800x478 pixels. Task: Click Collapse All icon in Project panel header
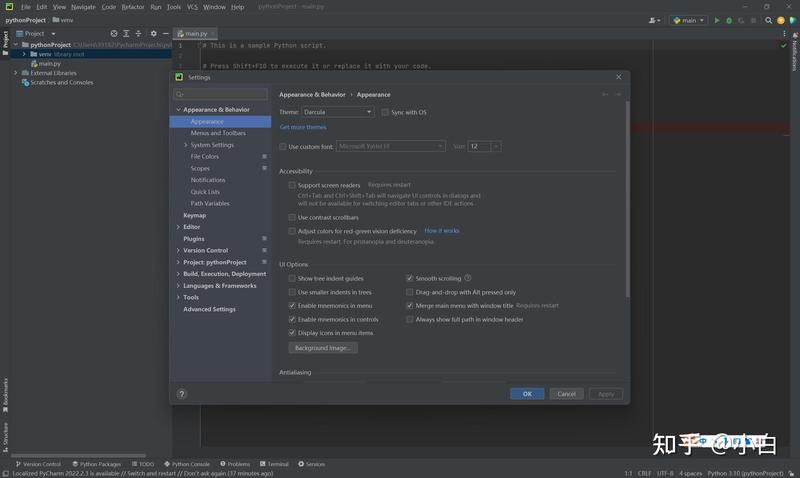tap(138, 34)
